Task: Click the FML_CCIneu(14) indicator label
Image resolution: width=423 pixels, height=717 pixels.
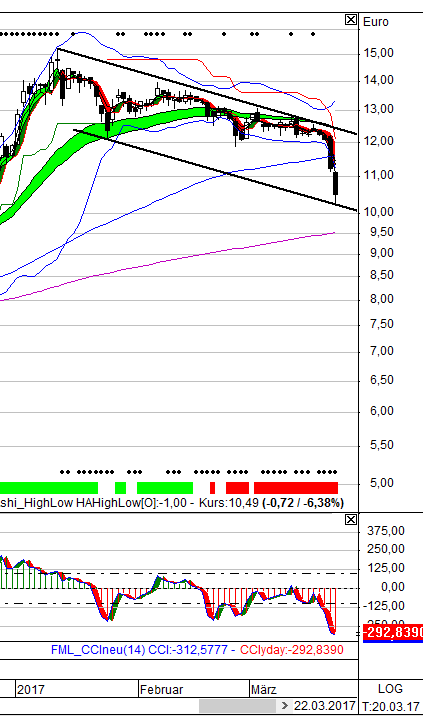Action: click(x=98, y=650)
